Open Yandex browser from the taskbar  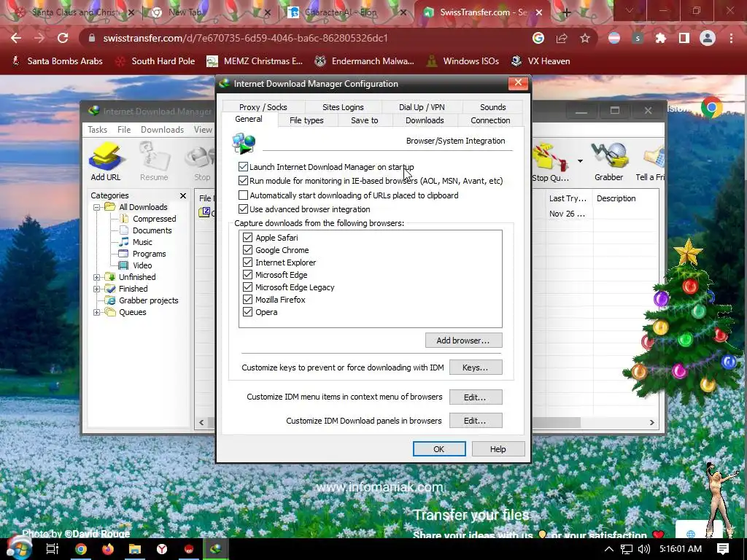coord(162,549)
